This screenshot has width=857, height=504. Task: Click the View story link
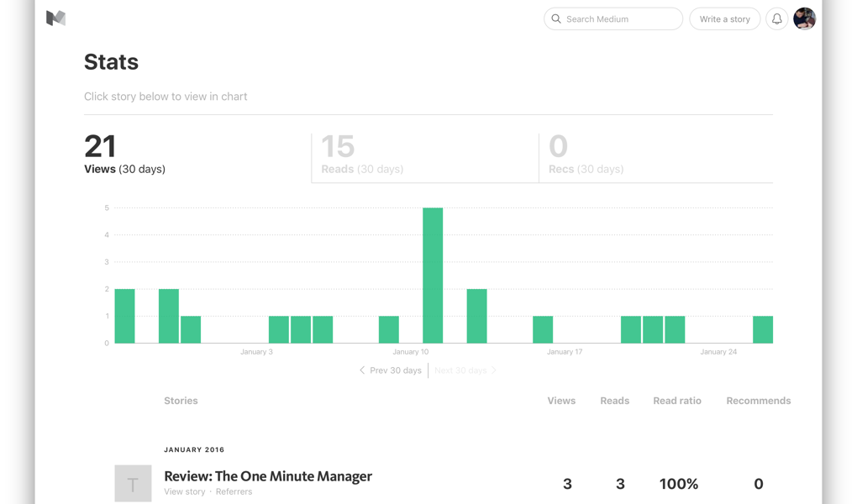coord(184,491)
